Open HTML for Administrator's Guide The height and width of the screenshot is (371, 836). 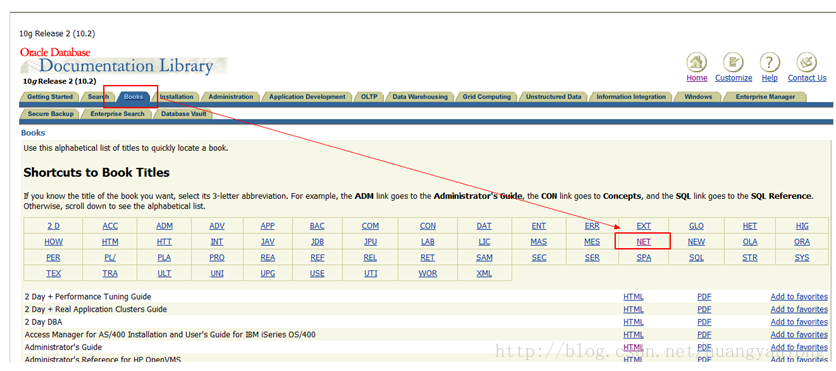pos(633,347)
